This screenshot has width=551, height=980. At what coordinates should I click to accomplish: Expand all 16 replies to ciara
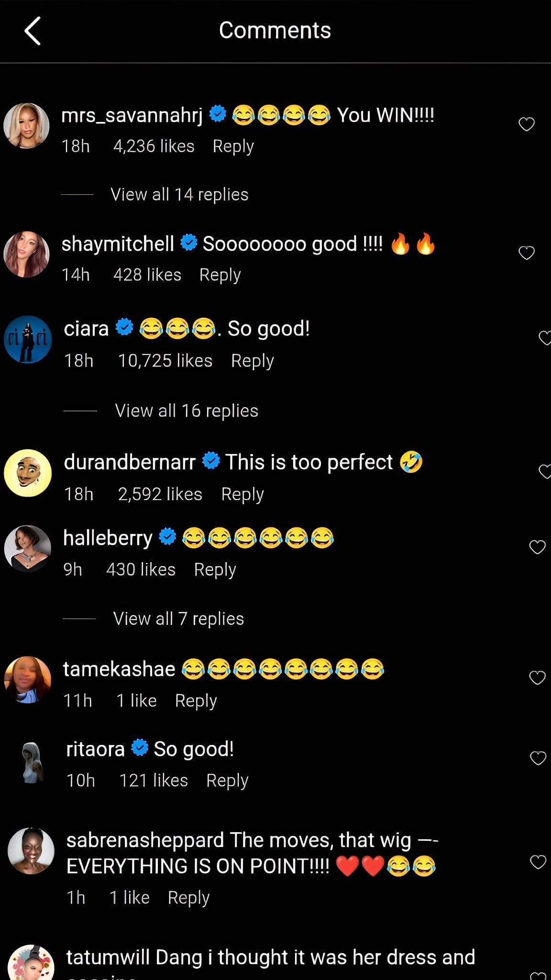(186, 410)
